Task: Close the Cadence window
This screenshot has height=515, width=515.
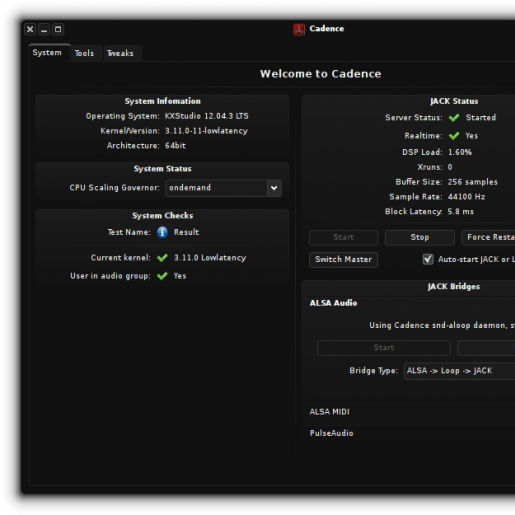Action: (x=30, y=29)
